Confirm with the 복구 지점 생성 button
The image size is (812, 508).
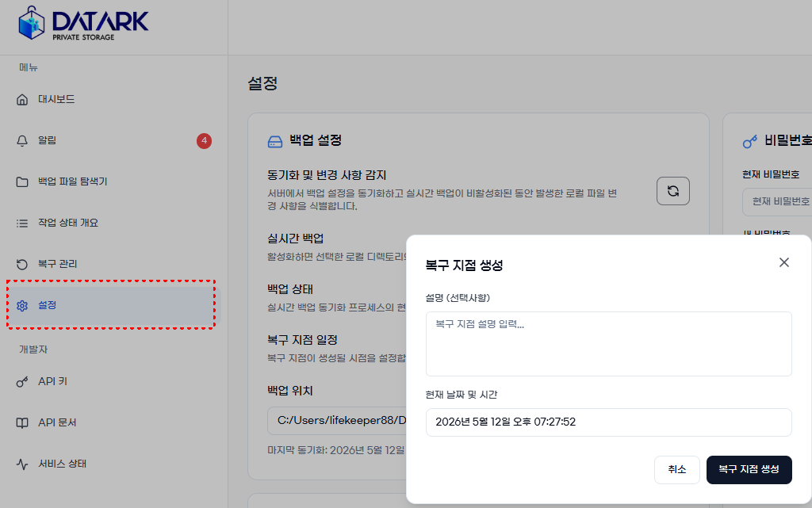point(749,470)
